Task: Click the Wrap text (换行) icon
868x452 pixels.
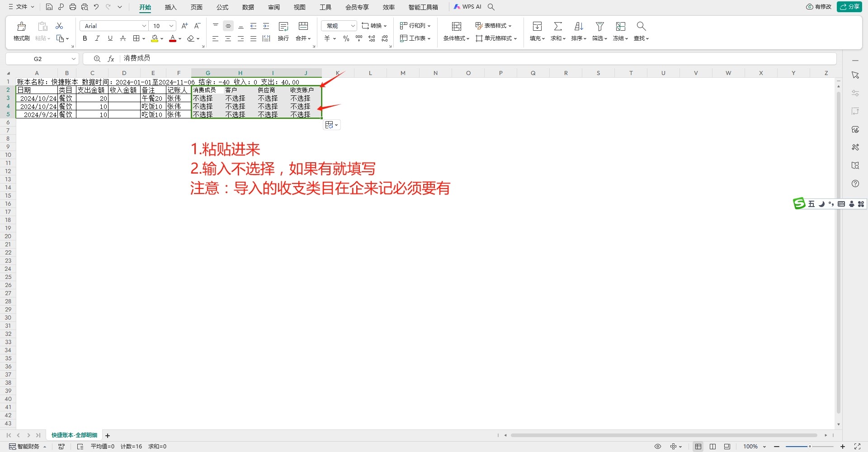Action: point(283,27)
